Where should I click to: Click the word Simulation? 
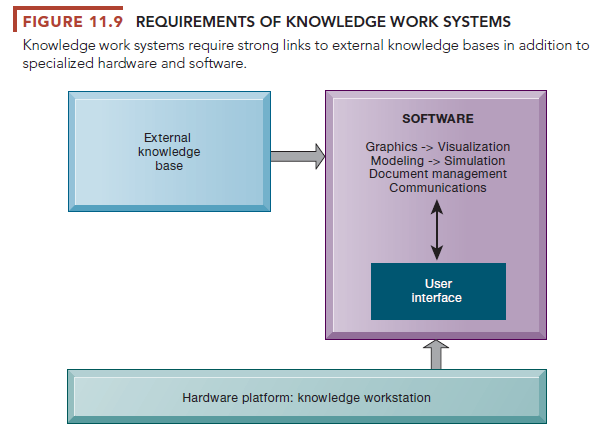coord(476,161)
